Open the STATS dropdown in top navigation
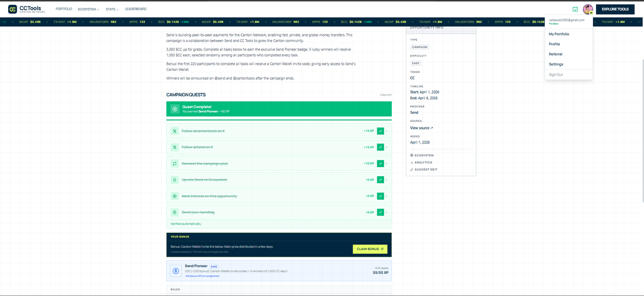This screenshot has width=644, height=296. [x=112, y=9]
